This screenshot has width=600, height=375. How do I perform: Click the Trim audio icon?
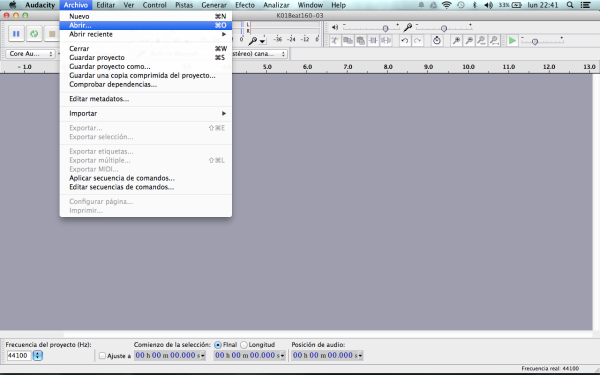coord(373,41)
